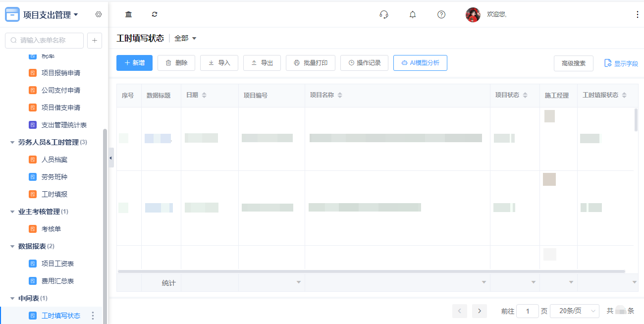Viewport: 644px width, 324px height.
Task: Click the plus button next to form search
Action: [x=95, y=41]
